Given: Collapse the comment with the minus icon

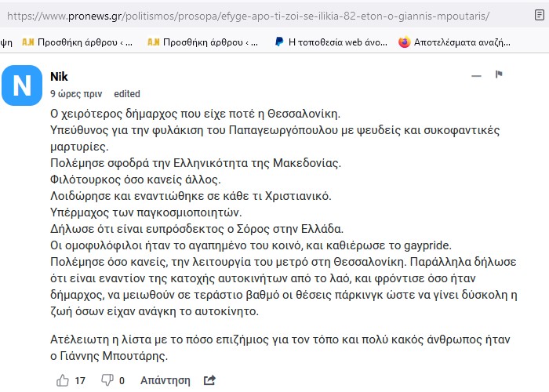Looking at the screenshot, I should coord(476,75).
